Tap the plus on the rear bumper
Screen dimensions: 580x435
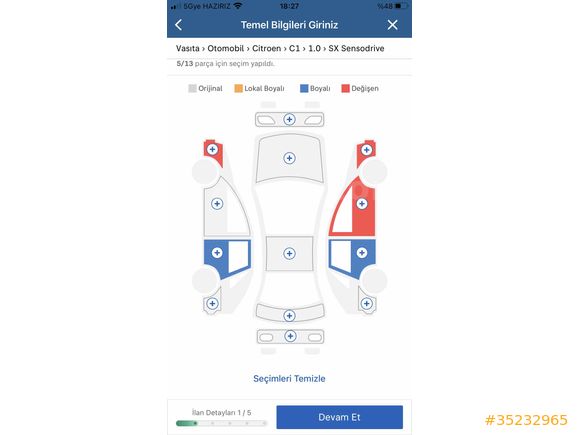pyautogui.click(x=290, y=336)
